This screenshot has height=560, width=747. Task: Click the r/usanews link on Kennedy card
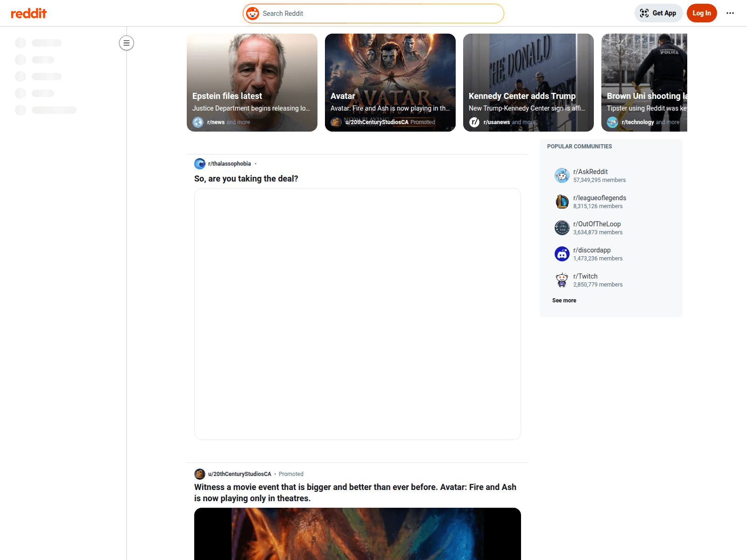pos(497,122)
